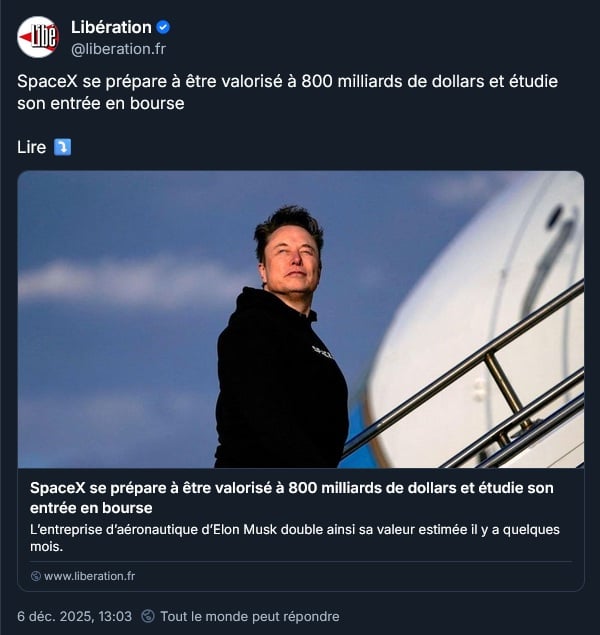Click the metal stair handrail in the photo
Screen dimensions: 600x635
coord(464,365)
